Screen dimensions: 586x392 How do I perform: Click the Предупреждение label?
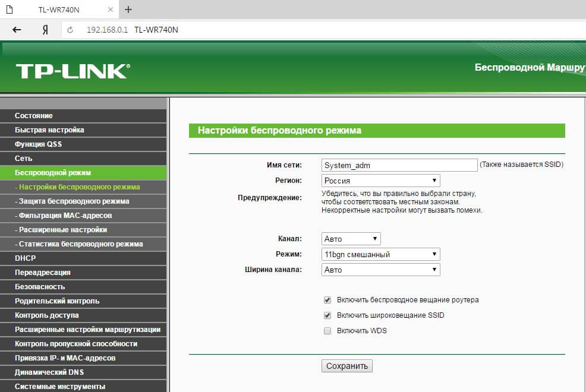pos(269,198)
